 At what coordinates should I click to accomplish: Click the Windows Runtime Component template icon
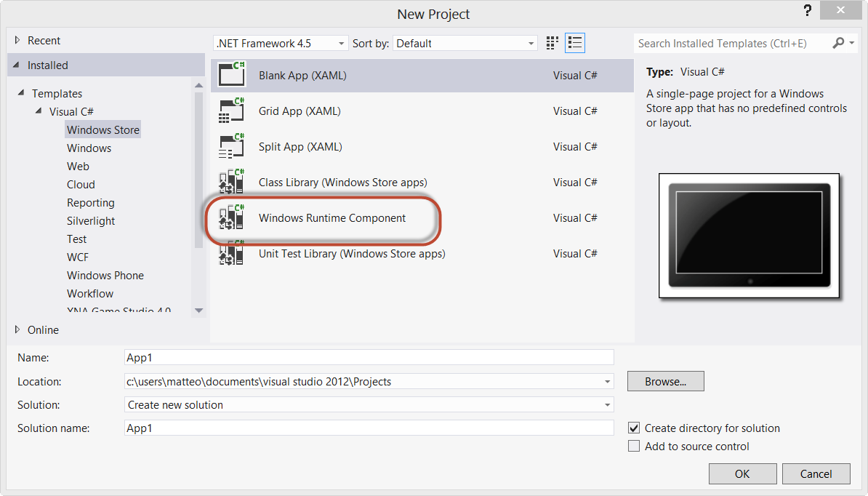pos(231,217)
